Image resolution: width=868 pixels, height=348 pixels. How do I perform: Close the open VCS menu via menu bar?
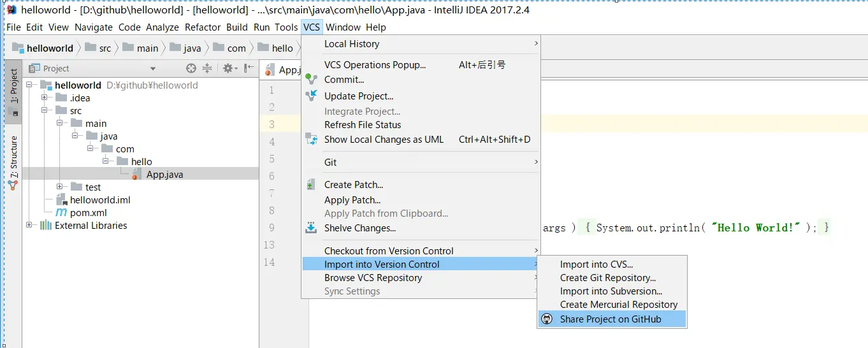[312, 27]
